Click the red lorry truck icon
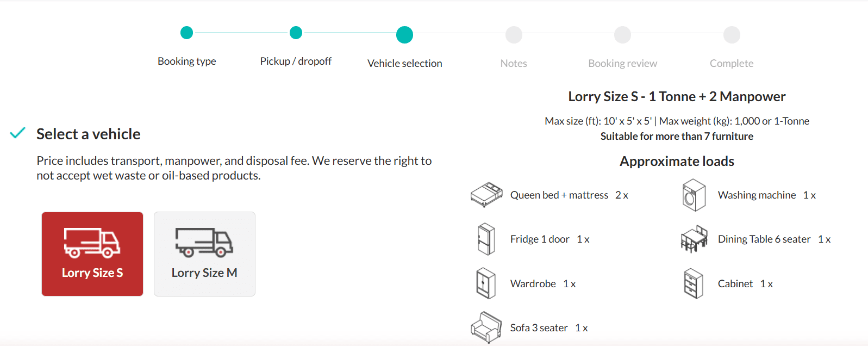The width and height of the screenshot is (868, 346). click(92, 243)
